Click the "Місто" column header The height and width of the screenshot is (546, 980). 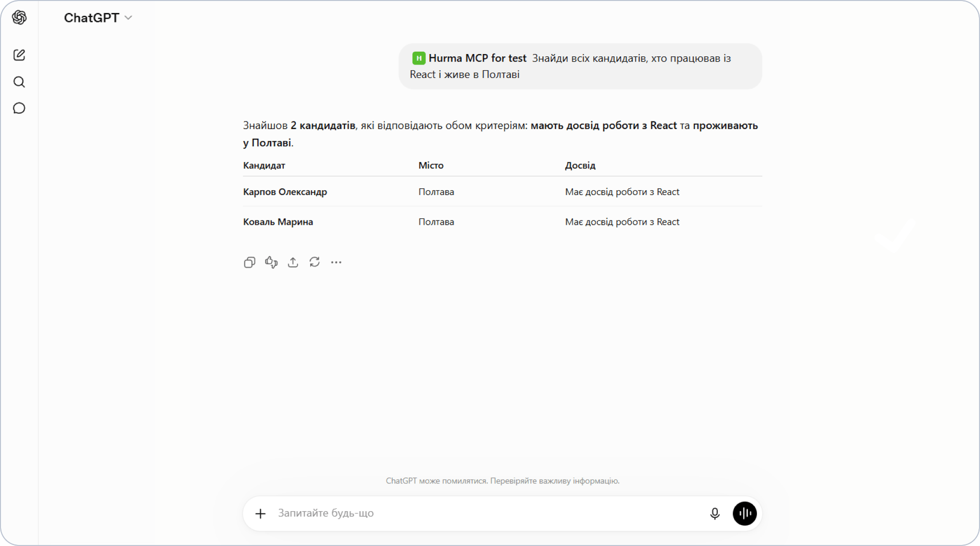pyautogui.click(x=431, y=165)
